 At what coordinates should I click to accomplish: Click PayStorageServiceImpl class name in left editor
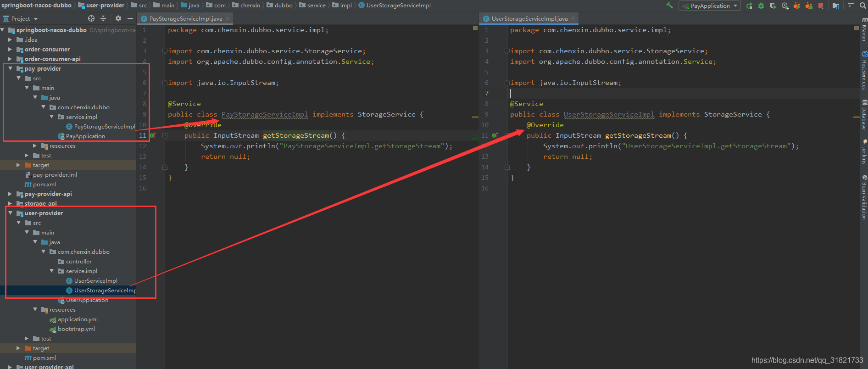pyautogui.click(x=265, y=114)
